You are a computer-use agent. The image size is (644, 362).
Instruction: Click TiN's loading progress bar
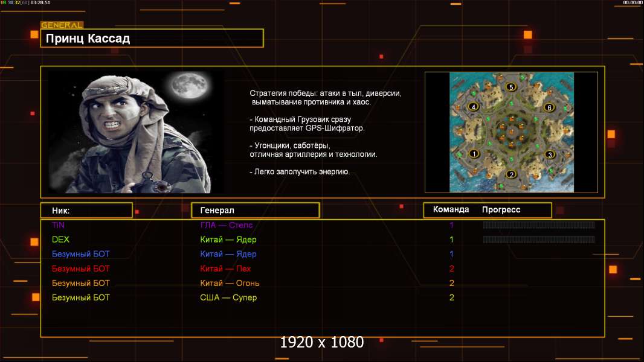tap(539, 224)
